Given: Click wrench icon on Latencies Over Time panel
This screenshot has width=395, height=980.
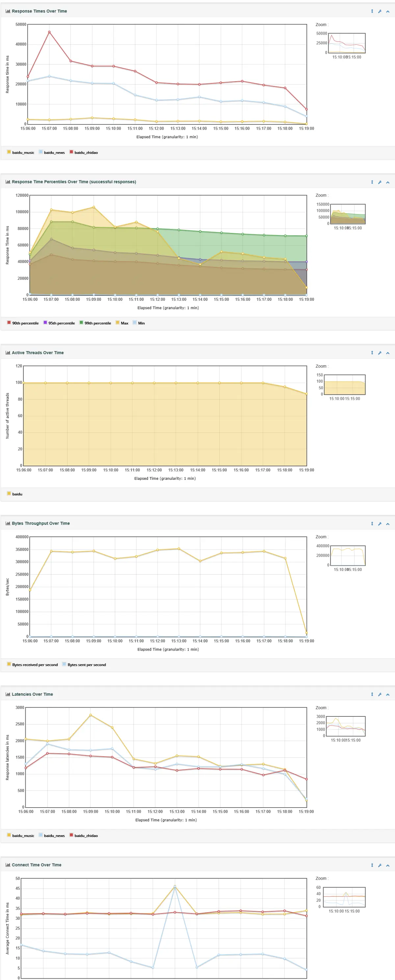Looking at the screenshot, I should (x=380, y=695).
